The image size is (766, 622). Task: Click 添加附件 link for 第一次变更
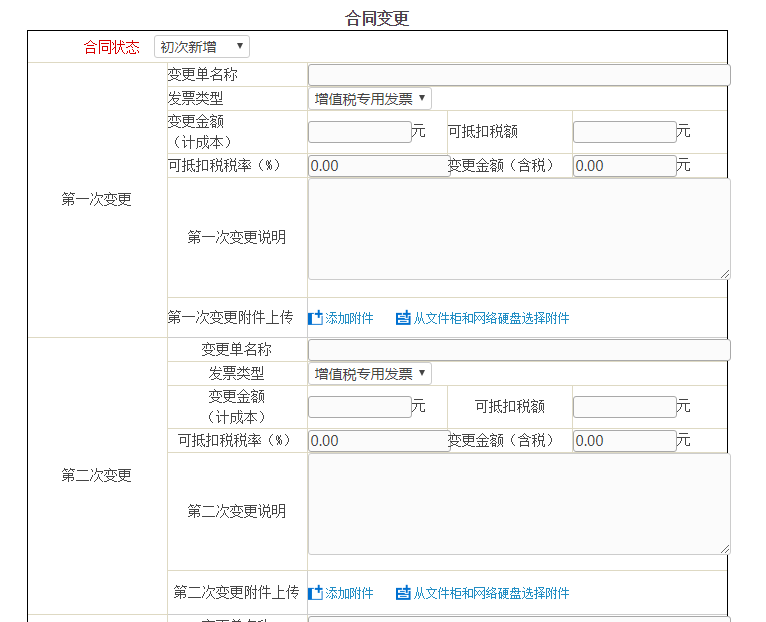coord(349,318)
